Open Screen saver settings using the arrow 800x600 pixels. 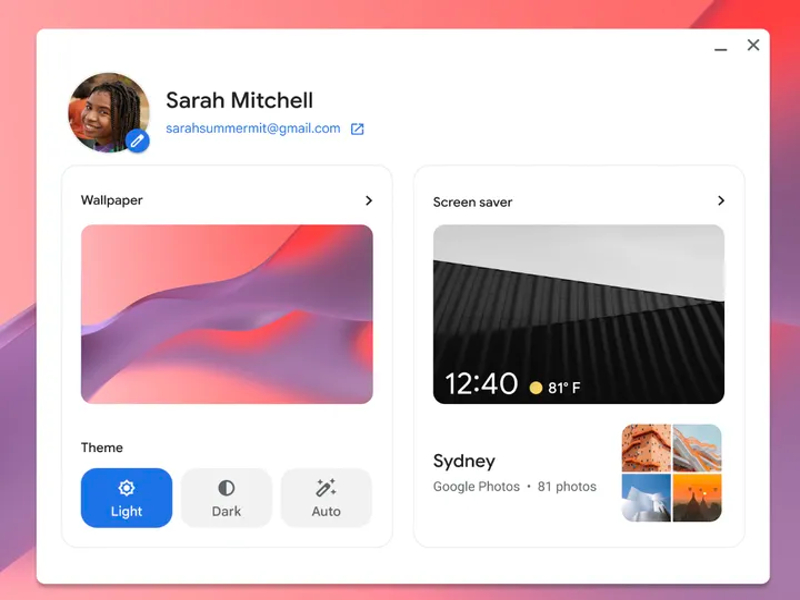pyautogui.click(x=720, y=200)
